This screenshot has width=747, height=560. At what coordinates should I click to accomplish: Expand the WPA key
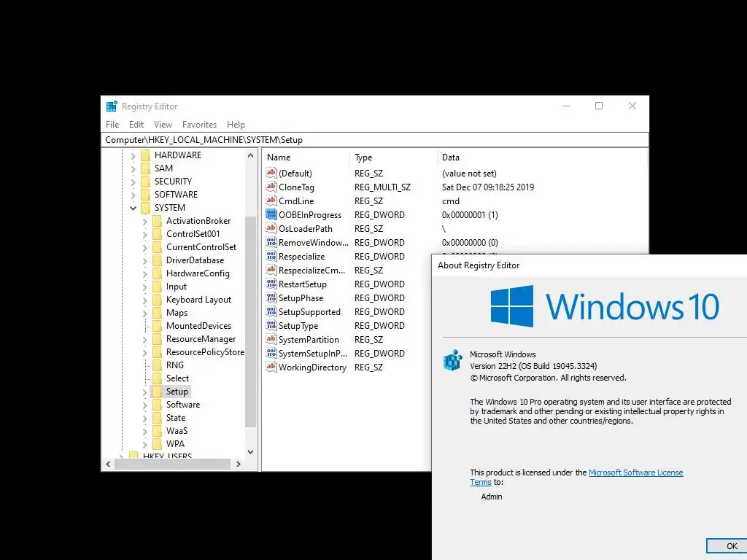(x=145, y=444)
